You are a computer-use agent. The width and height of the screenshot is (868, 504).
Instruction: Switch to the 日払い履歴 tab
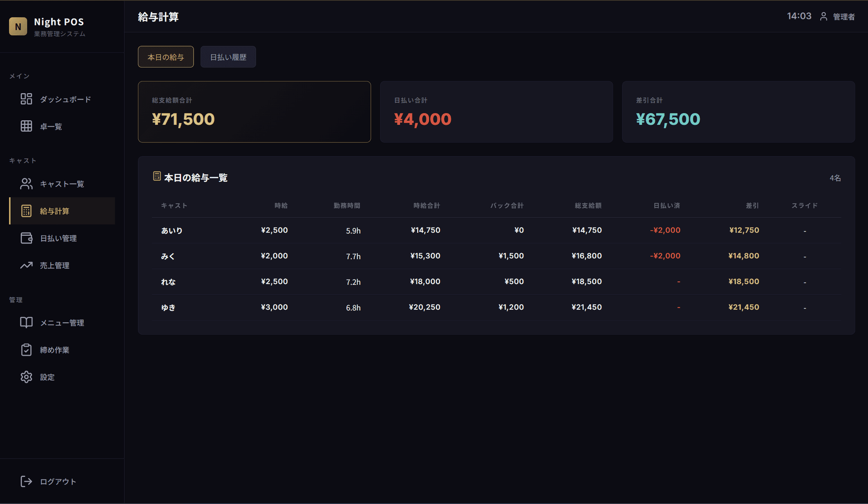[x=228, y=57]
